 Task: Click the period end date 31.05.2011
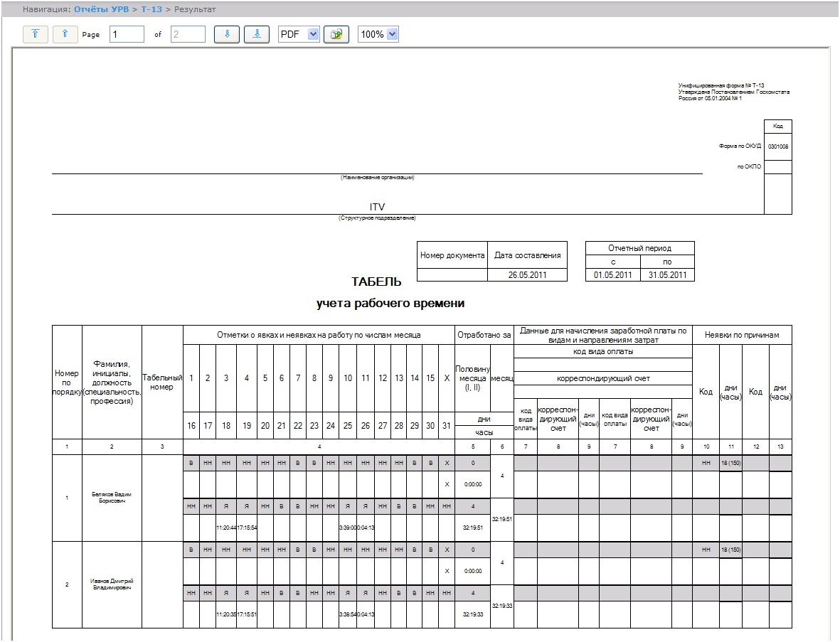pos(667,275)
